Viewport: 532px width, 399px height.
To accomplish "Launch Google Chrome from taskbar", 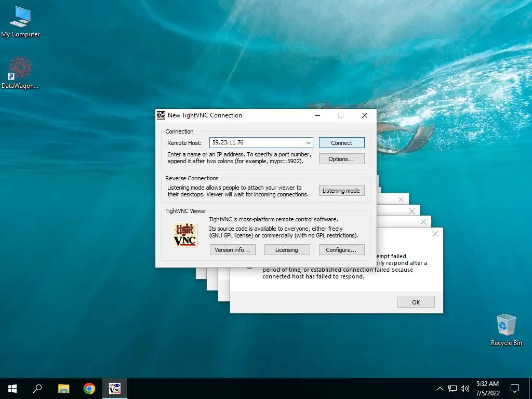I will (x=89, y=389).
